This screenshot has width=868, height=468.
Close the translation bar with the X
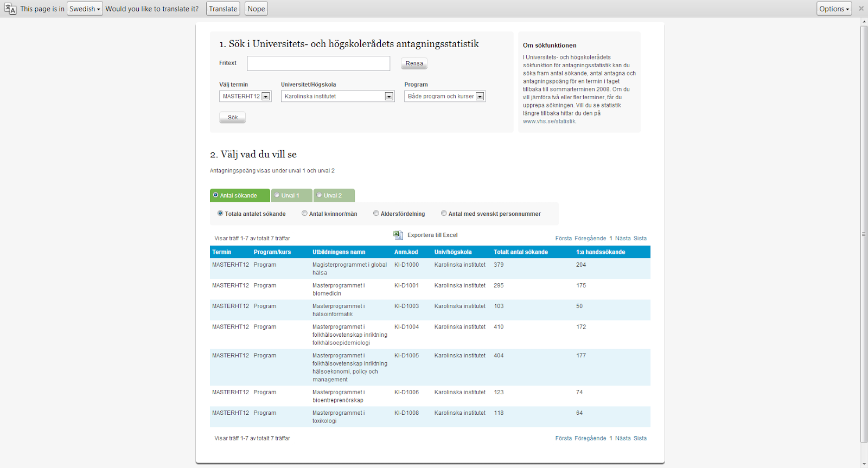tap(861, 9)
